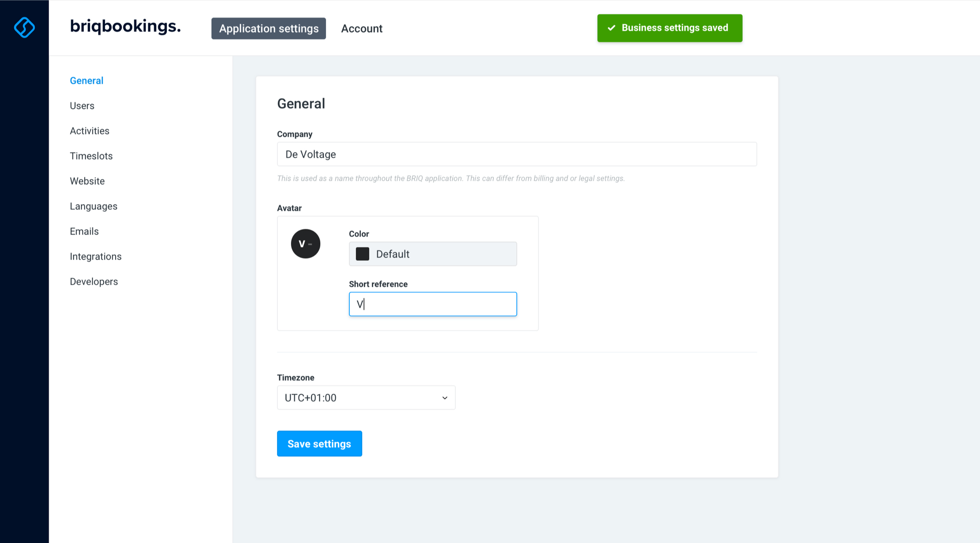
Task: Click the blue BRIQ logo icon
Action: pyautogui.click(x=24, y=28)
